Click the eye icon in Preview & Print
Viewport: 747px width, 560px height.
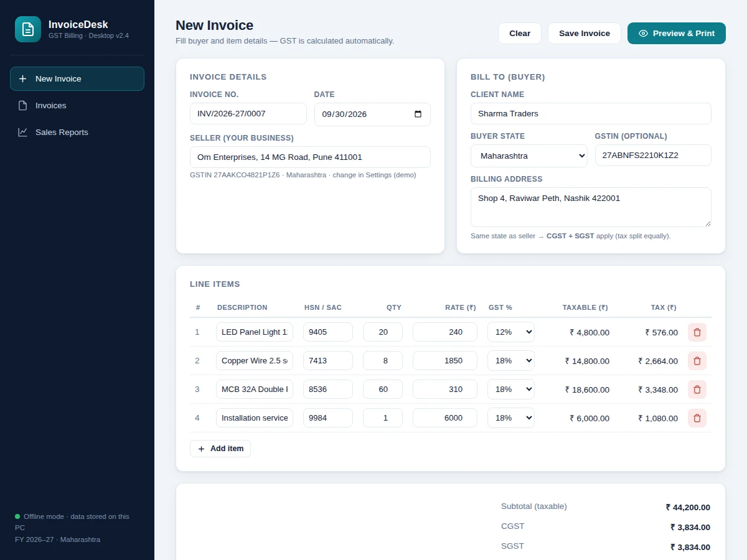[644, 34]
